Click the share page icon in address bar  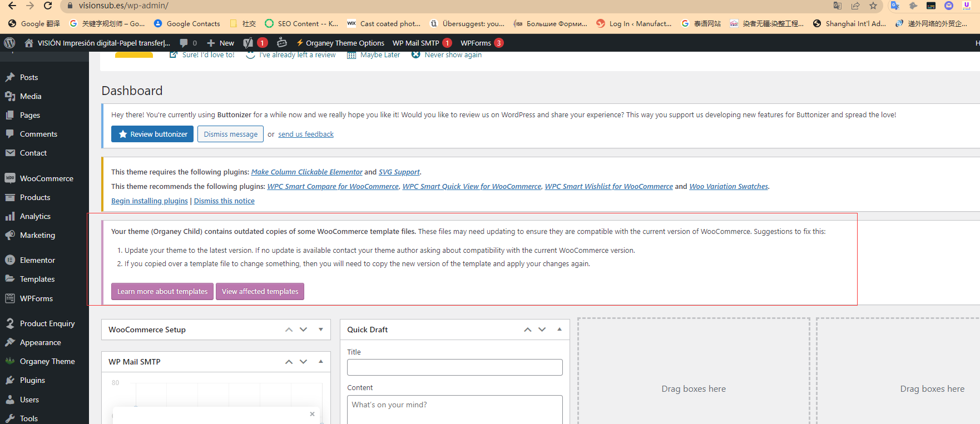855,6
